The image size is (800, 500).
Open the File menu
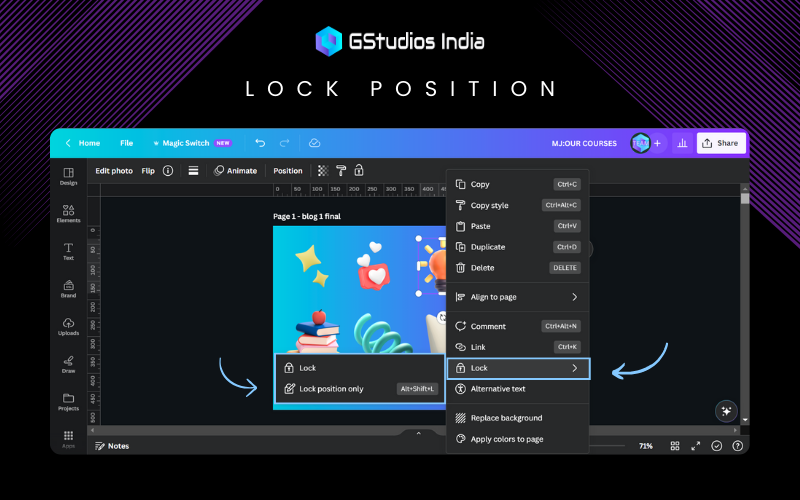(127, 143)
